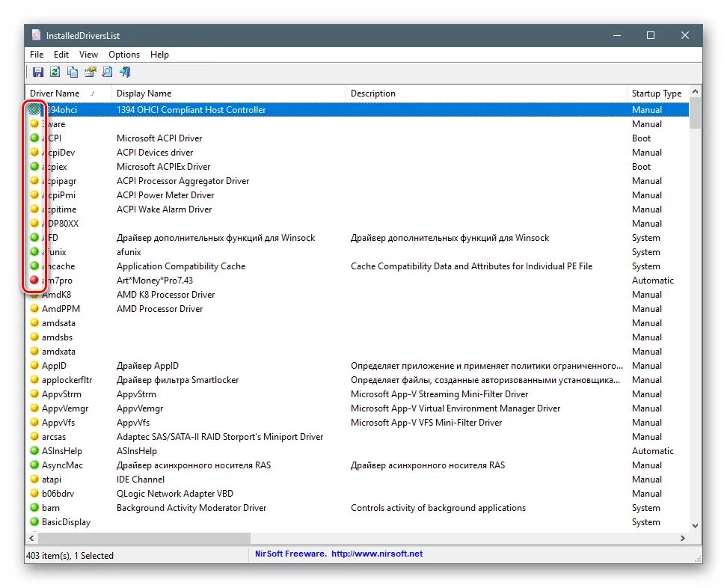Select the ACPI Power Meter Driver row
The image size is (727, 588).
(357, 195)
